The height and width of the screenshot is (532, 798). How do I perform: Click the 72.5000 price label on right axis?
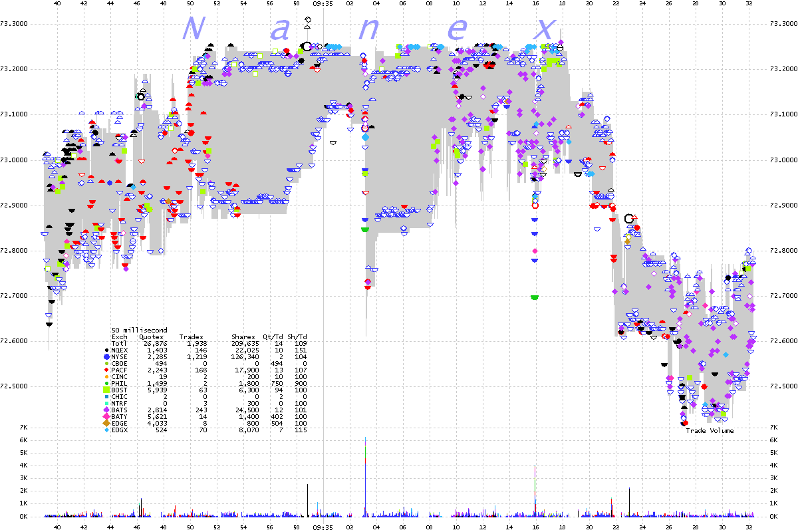(783, 386)
